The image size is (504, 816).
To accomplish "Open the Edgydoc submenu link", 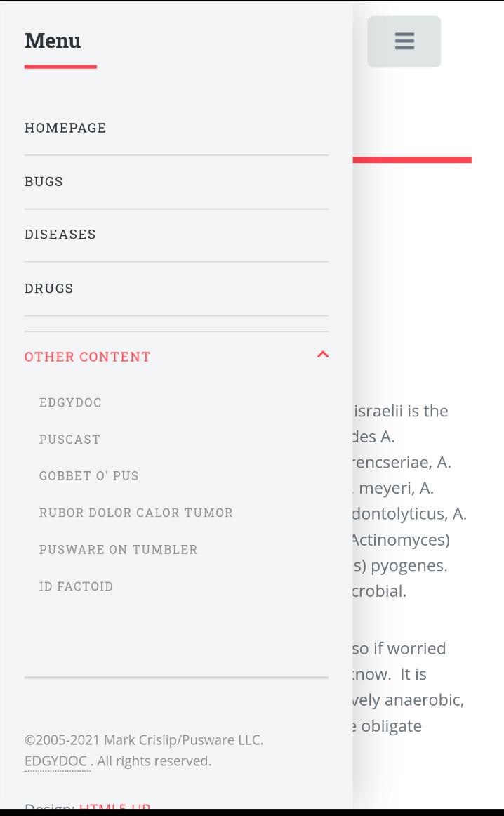I will click(x=70, y=402).
